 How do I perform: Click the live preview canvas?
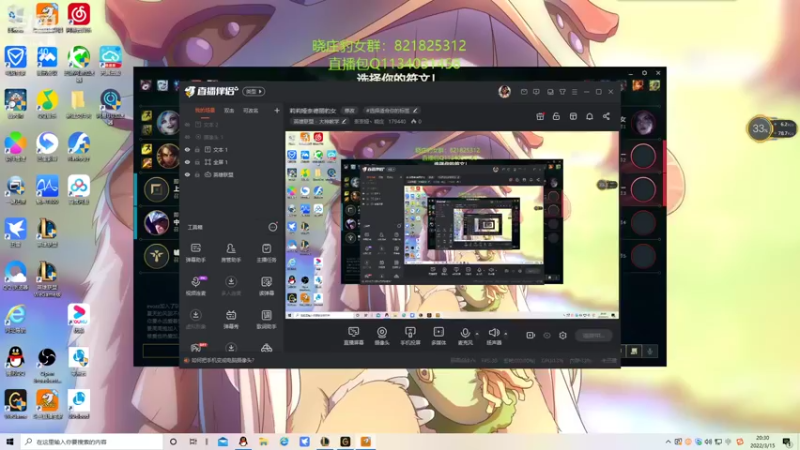point(452,225)
